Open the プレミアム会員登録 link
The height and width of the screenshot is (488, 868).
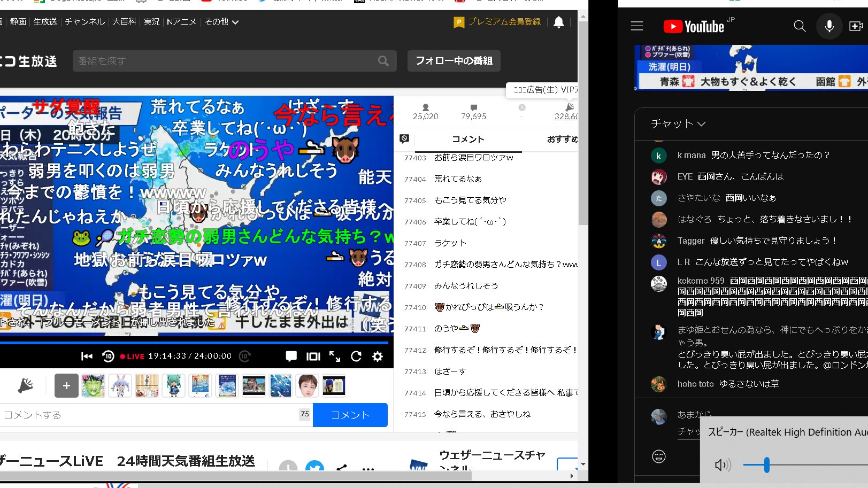(x=497, y=22)
